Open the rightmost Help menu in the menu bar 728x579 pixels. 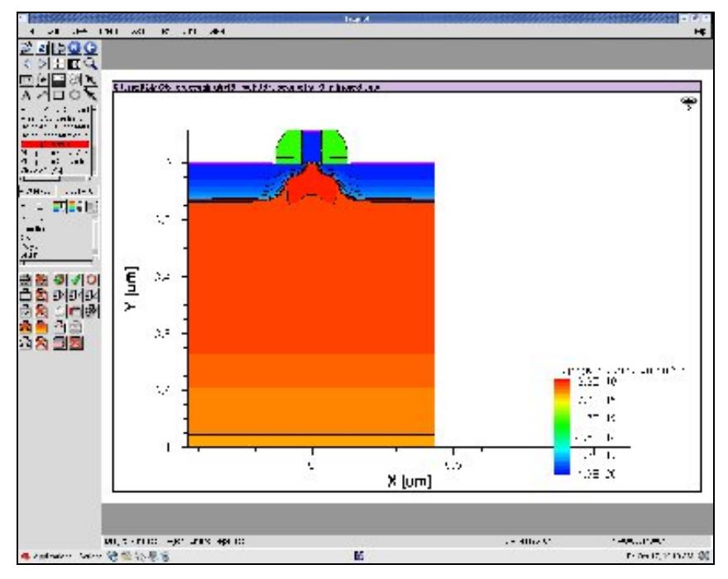tap(700, 31)
